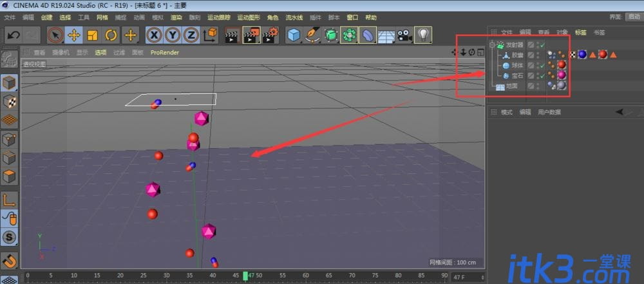644x284 pixels.
Task: Toggle the 发射器 enable checkmark
Action: [543, 45]
